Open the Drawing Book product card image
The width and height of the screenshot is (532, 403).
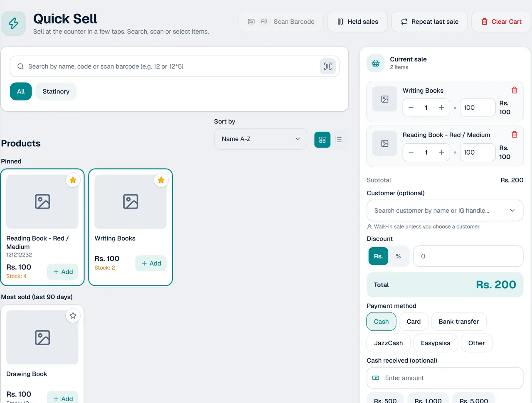click(42, 337)
